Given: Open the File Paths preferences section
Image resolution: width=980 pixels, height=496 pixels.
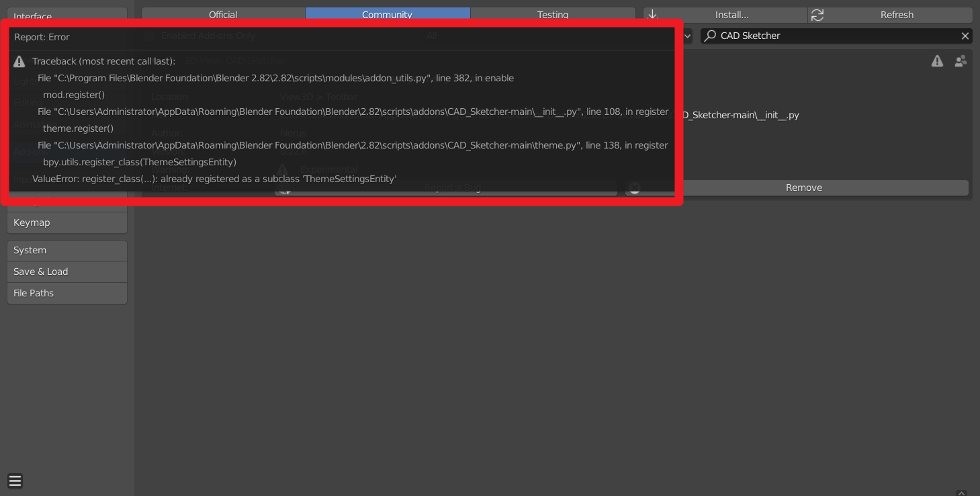Looking at the screenshot, I should pyautogui.click(x=67, y=293).
